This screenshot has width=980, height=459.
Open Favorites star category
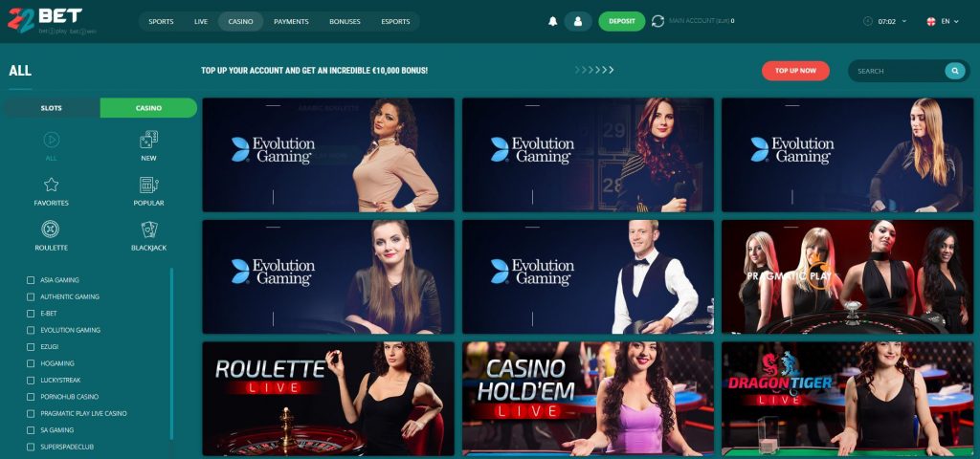[x=52, y=185]
